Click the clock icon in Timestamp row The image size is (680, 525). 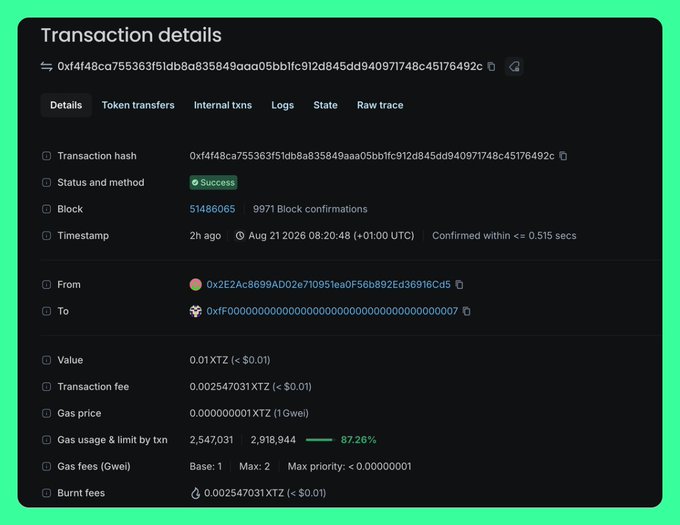240,235
